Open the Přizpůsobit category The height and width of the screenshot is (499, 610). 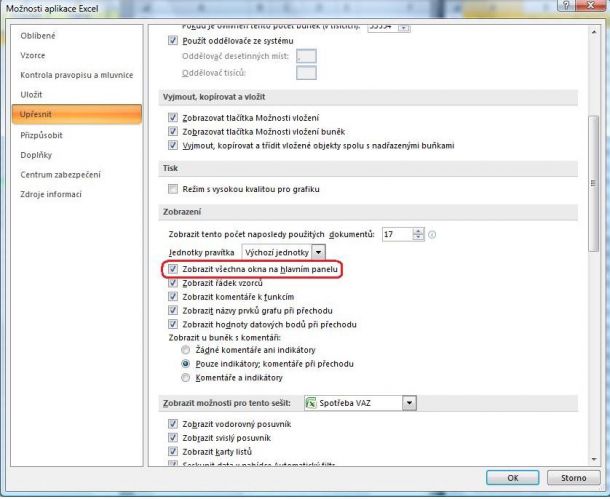pyautogui.click(x=41, y=135)
